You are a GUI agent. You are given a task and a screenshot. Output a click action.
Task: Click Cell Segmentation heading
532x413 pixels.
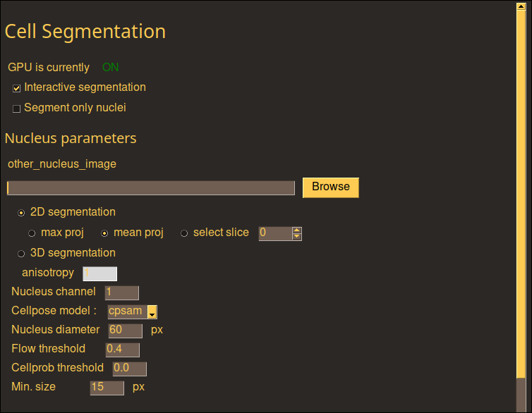(x=85, y=32)
